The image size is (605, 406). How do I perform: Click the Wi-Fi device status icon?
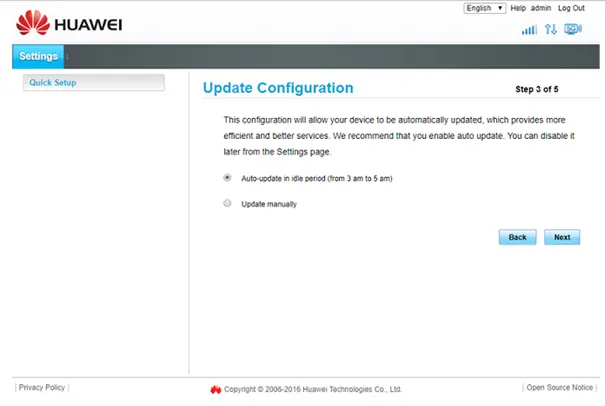click(x=573, y=29)
